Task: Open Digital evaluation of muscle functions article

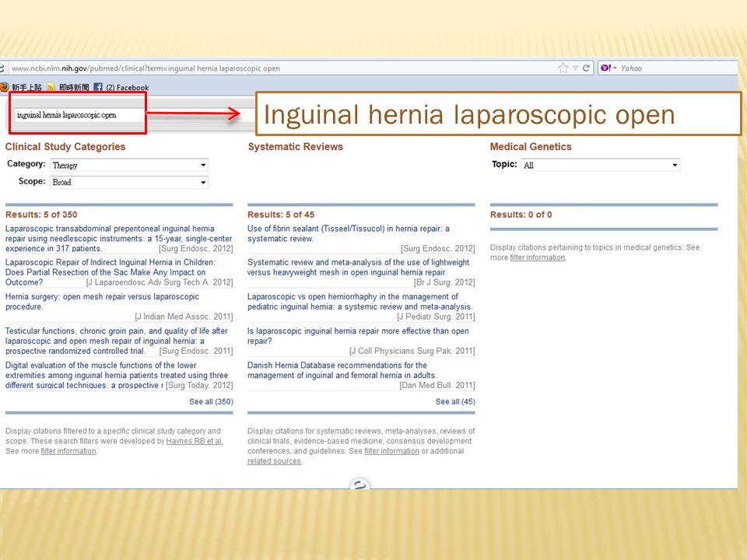Action: pyautogui.click(x=116, y=375)
